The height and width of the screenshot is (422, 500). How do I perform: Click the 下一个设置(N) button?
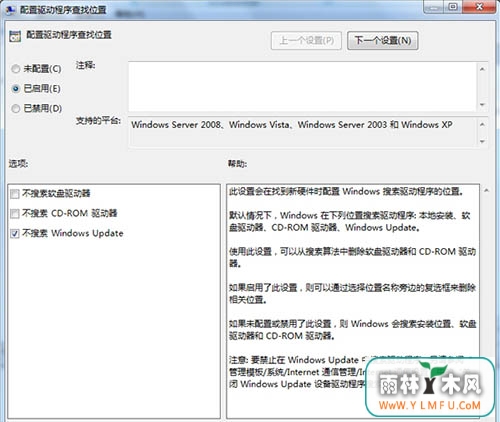[x=383, y=41]
